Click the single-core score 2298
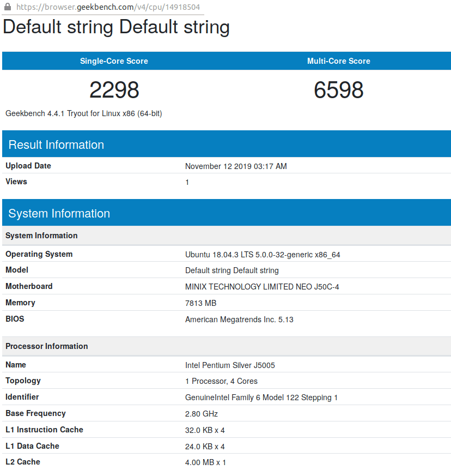Screen dimensions: 451x476 [114, 90]
